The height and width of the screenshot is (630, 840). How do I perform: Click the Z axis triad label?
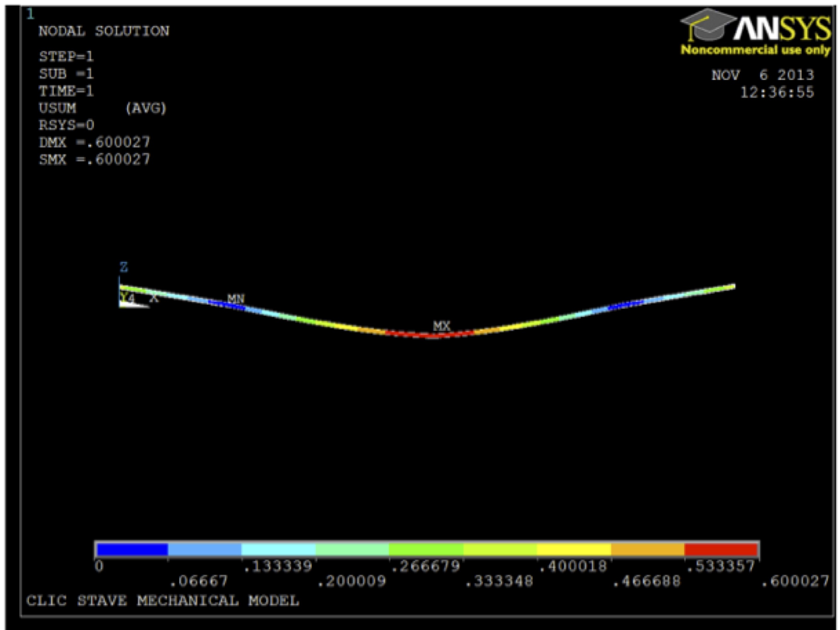[124, 267]
